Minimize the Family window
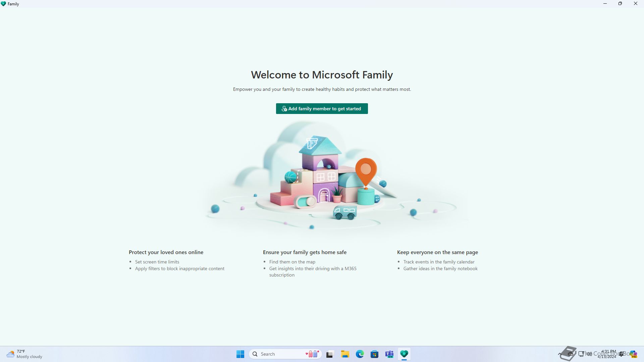644x362 pixels. point(605,4)
